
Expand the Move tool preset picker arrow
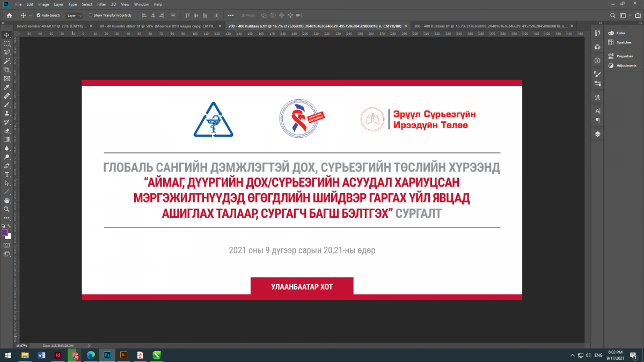pos(30,16)
